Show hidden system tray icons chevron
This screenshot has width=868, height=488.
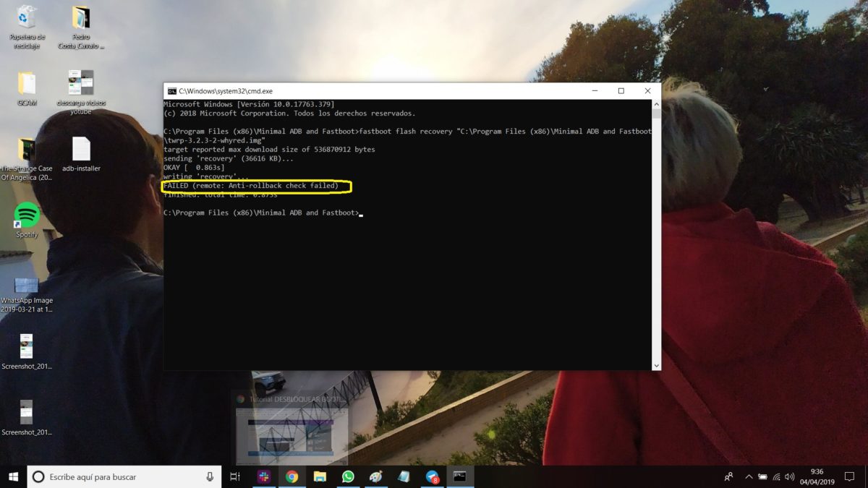(x=749, y=477)
